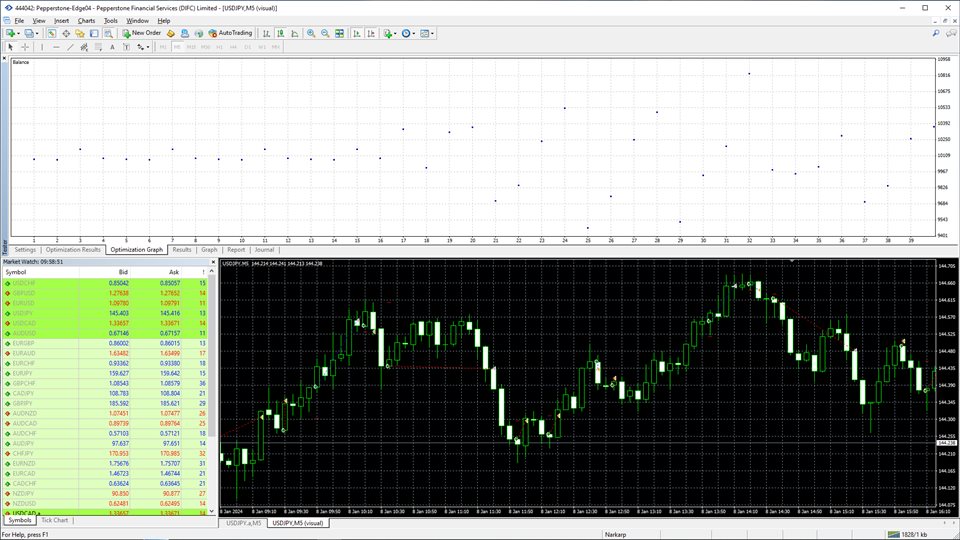The image size is (960, 540).
Task: Open the Profiles toolbar button
Action: point(28,33)
